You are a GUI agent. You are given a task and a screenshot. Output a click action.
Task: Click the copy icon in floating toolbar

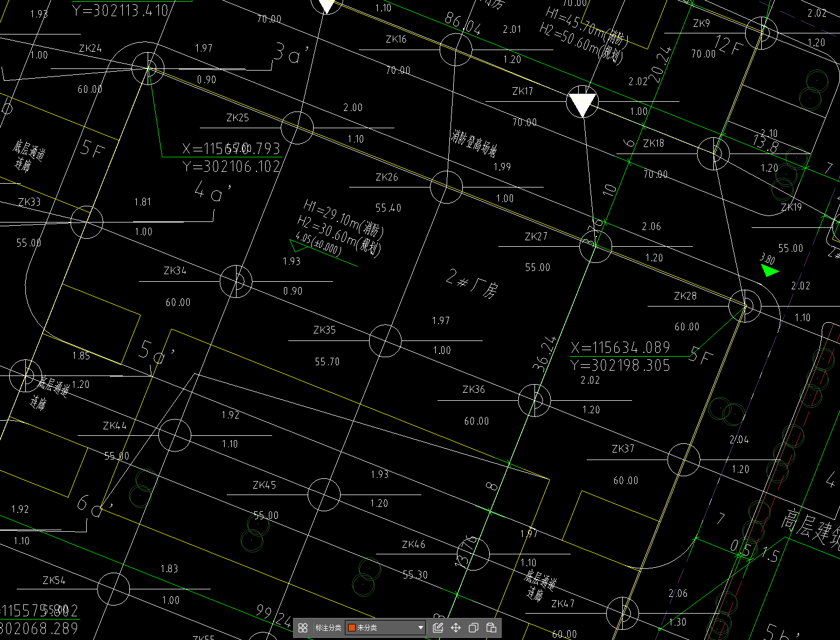(474, 628)
